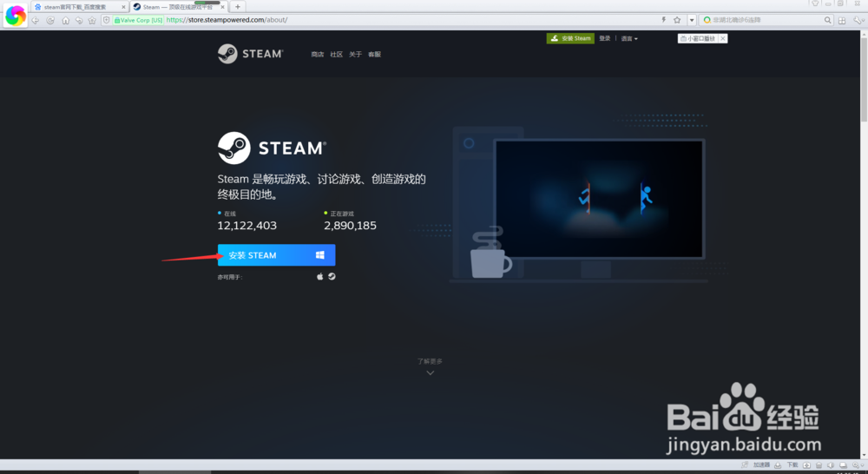
Task: Click the in-game count 2,890,185
Action: pyautogui.click(x=350, y=226)
